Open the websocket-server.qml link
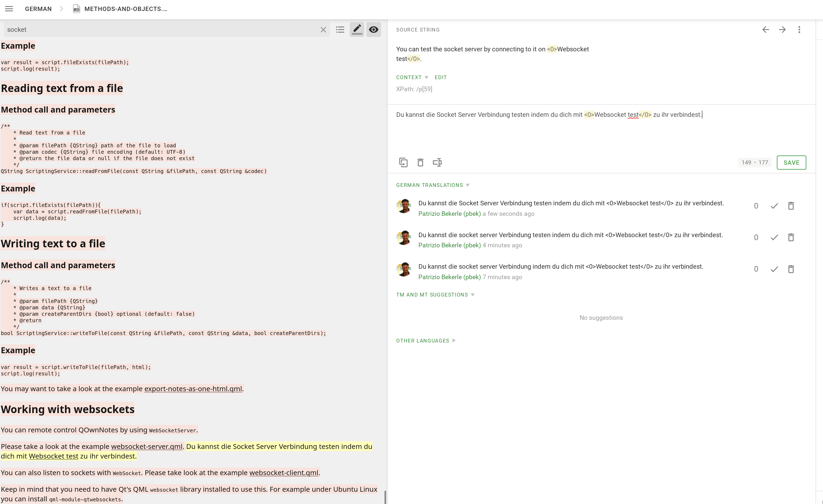This screenshot has width=823, height=504. [x=147, y=447]
